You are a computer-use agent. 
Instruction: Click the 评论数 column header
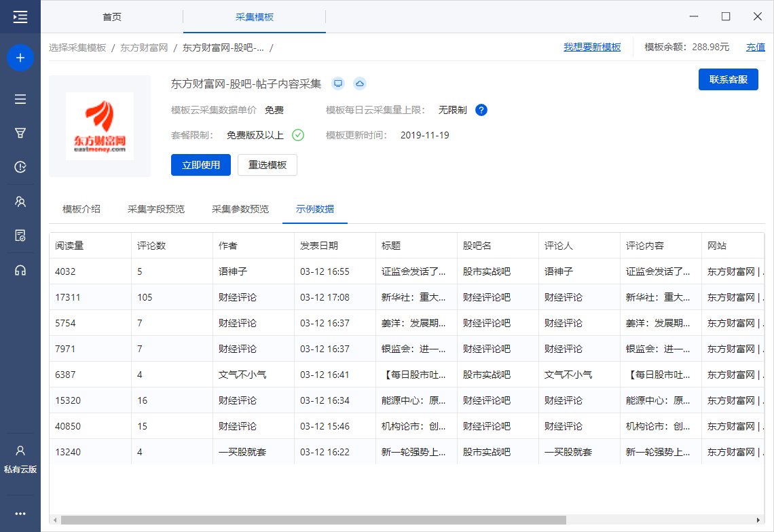172,246
